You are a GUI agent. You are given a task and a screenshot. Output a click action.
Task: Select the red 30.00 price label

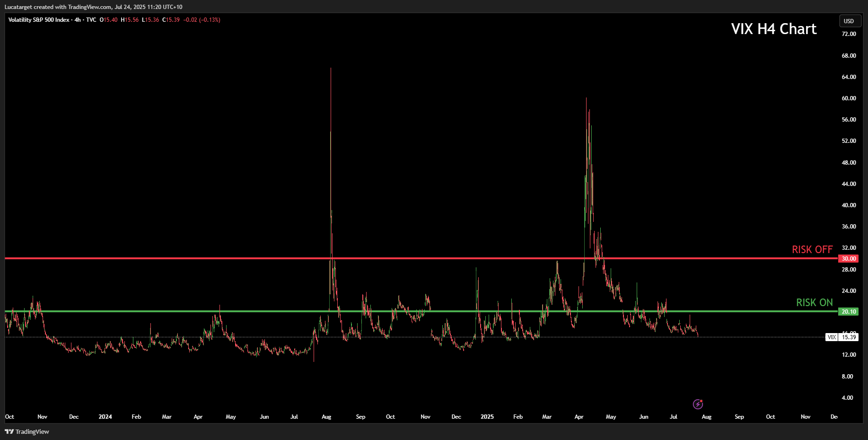point(849,259)
